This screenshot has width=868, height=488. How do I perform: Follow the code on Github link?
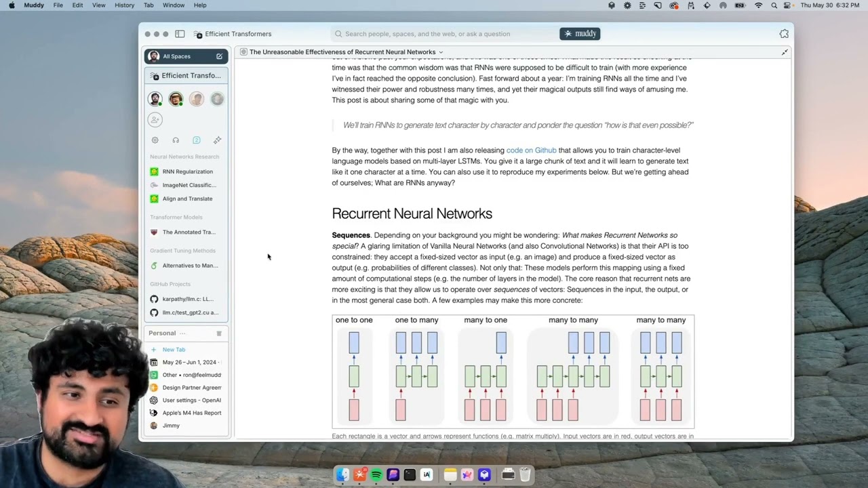pyautogui.click(x=531, y=150)
